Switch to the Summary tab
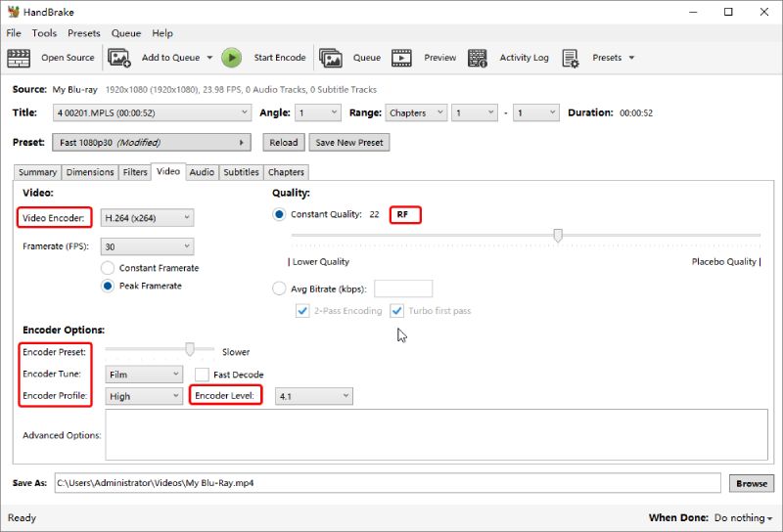The width and height of the screenshot is (783, 532). (37, 172)
